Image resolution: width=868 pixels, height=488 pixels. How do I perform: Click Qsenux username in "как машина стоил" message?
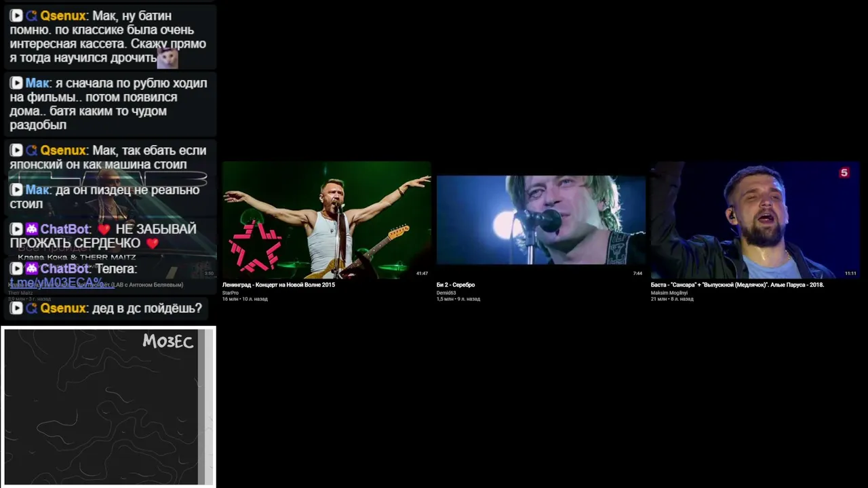[63, 150]
